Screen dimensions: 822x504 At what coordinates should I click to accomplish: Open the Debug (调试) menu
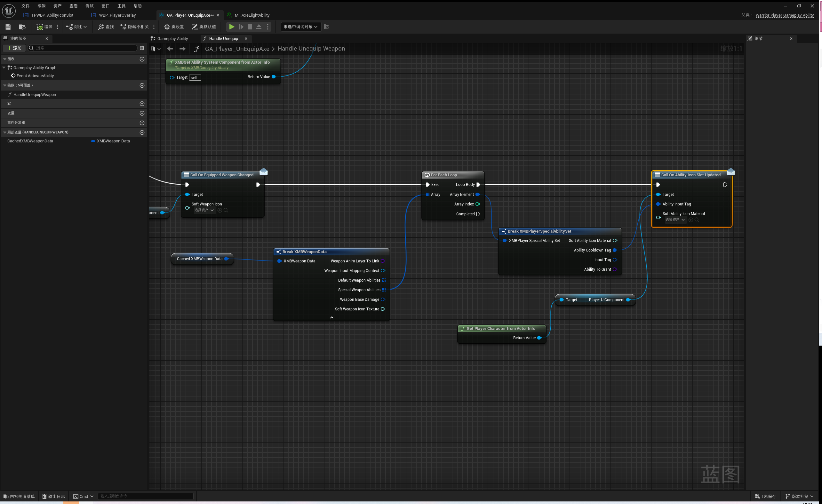tap(89, 6)
